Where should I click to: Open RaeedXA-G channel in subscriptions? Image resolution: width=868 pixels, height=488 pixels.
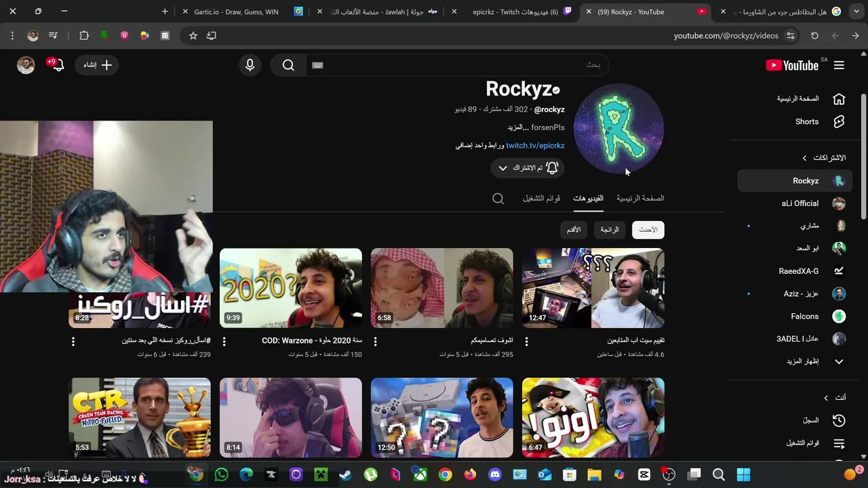[x=795, y=271]
